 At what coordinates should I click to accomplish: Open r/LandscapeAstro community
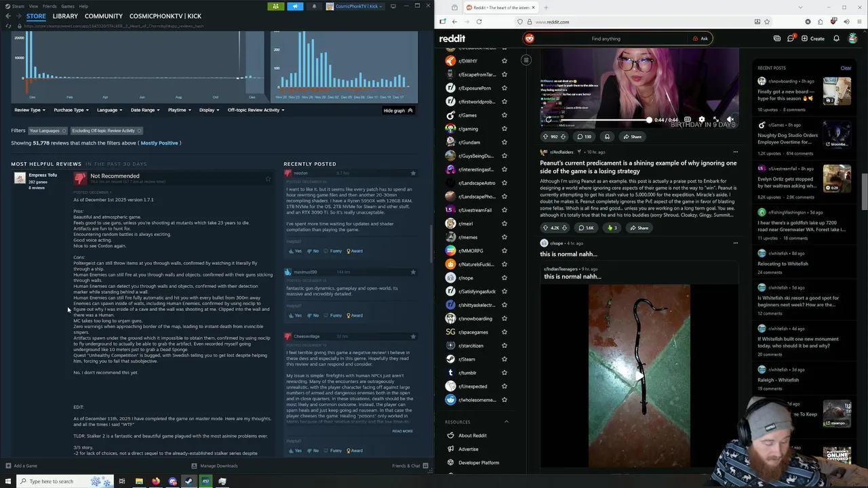pos(477,183)
